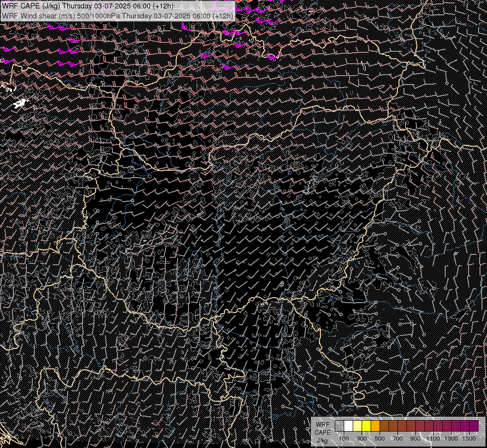Image resolution: width=487 pixels, height=448 pixels.
Task: Click the 500 legend label
Action: click(380, 439)
